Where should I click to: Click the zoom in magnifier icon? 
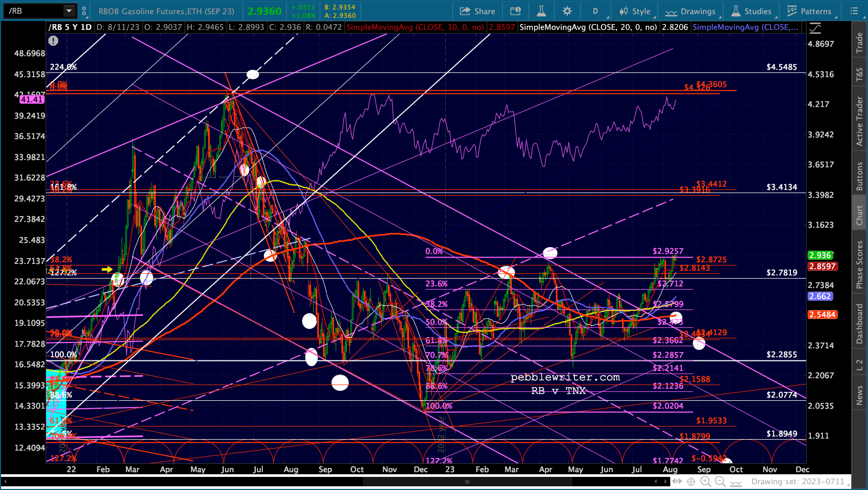point(705,482)
